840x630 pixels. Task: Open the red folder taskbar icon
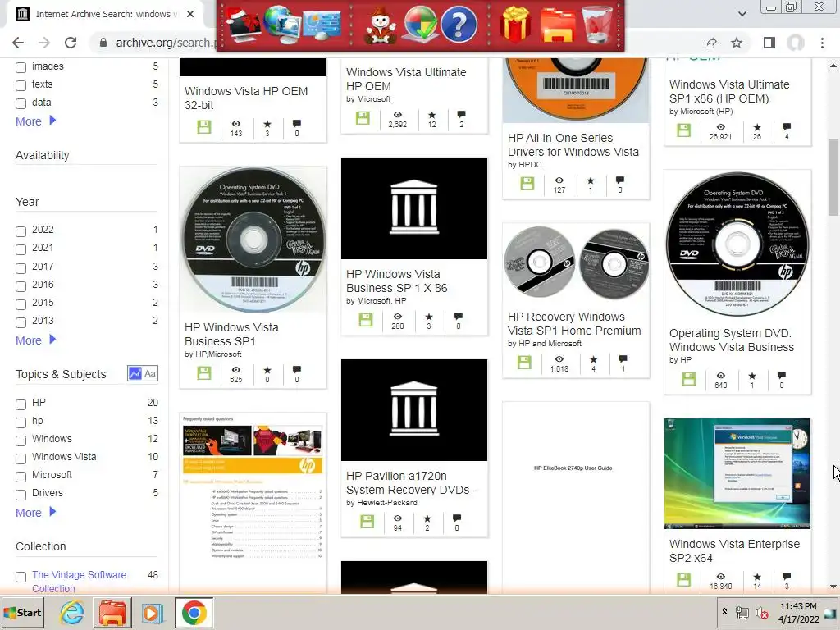112,613
